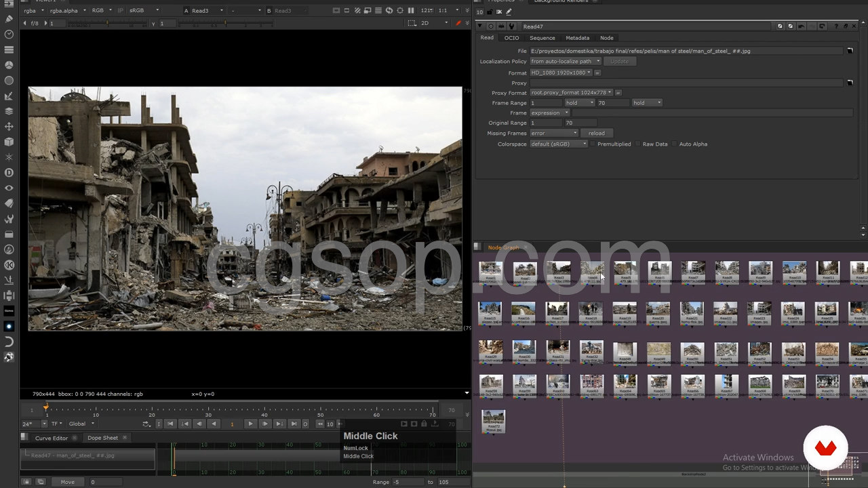Click the Move button in Dope Sheet
Screen dimensions: 868x488
(x=68, y=482)
